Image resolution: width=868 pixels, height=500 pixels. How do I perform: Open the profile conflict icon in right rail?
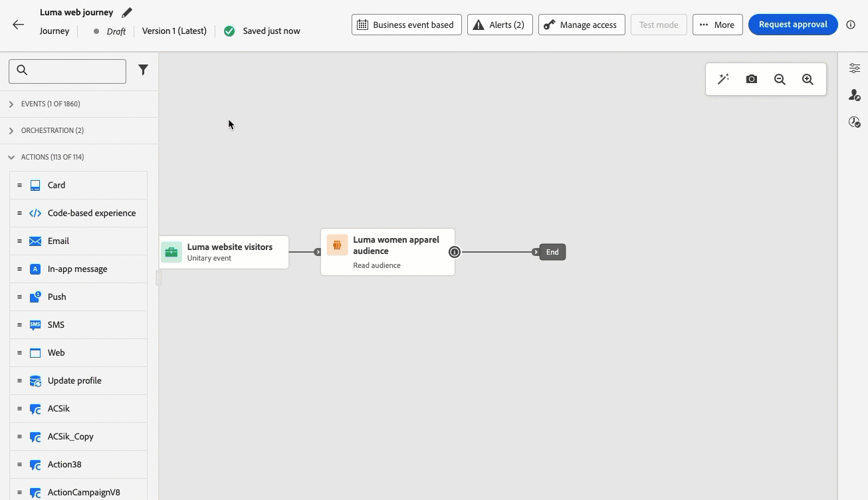click(855, 95)
